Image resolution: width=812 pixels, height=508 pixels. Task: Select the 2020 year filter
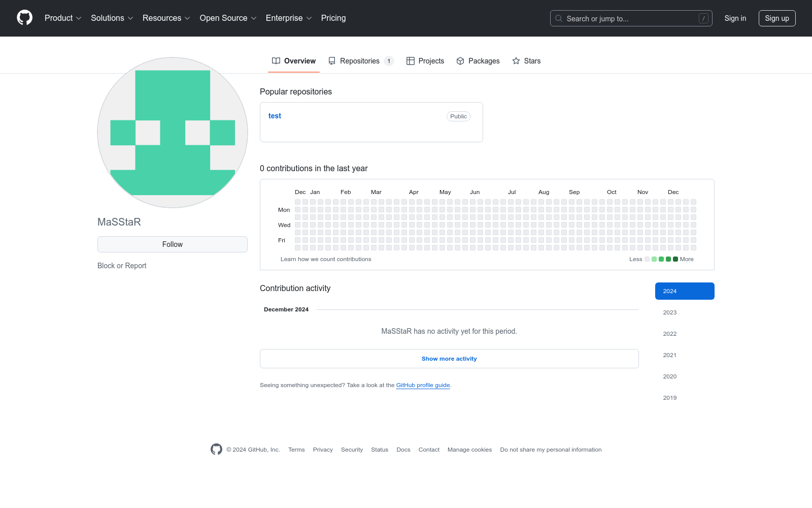pos(685,376)
